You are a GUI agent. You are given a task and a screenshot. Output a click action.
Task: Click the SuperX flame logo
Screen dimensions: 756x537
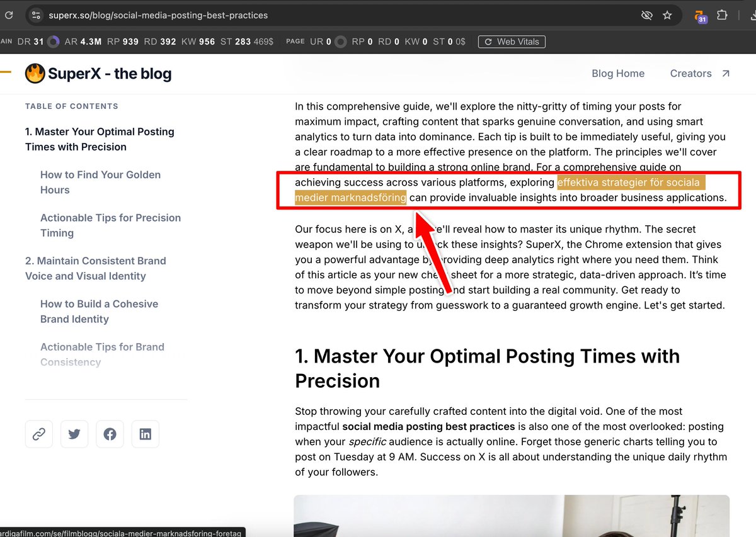(x=35, y=73)
